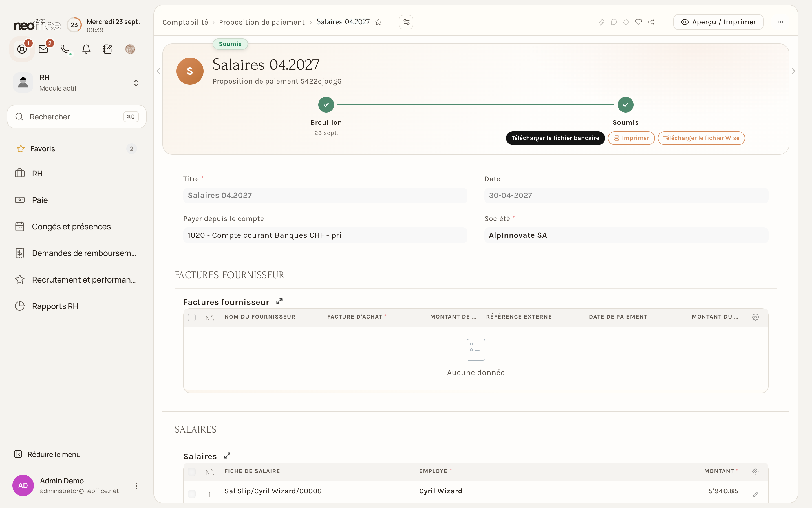
Task: Open notifications bell icon
Action: point(86,49)
